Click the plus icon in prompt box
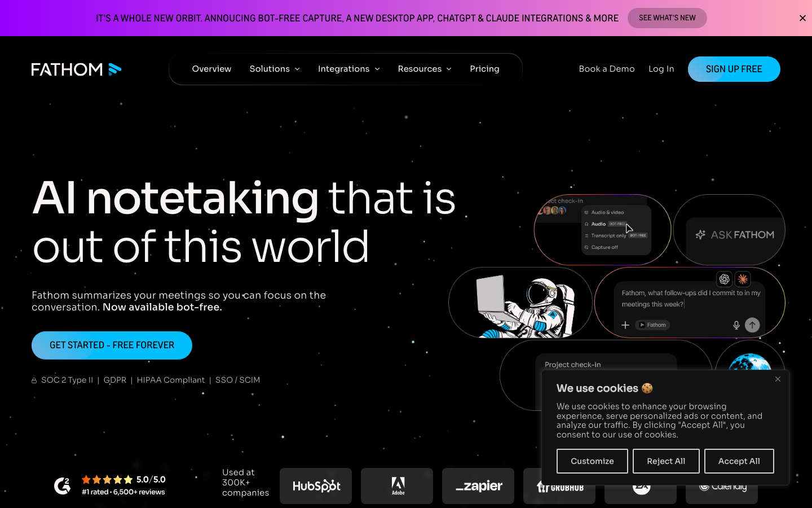The image size is (812, 508). [625, 325]
